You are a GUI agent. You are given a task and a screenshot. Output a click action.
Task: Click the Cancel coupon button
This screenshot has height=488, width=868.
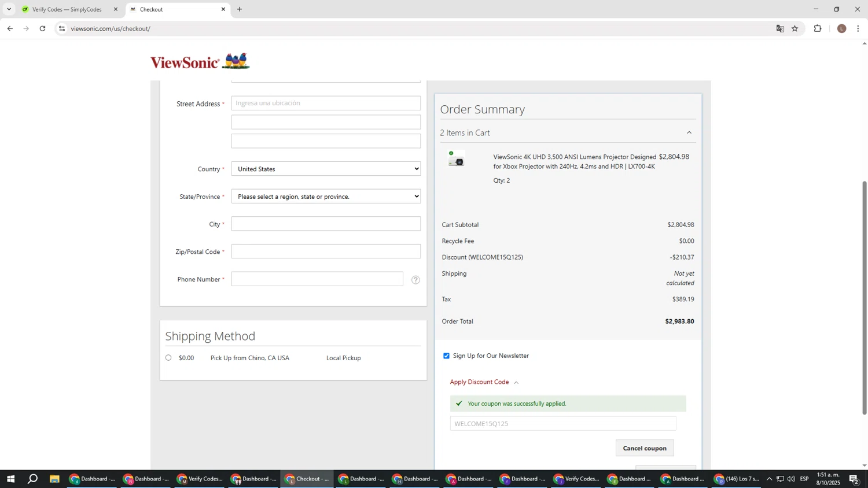[645, 448]
